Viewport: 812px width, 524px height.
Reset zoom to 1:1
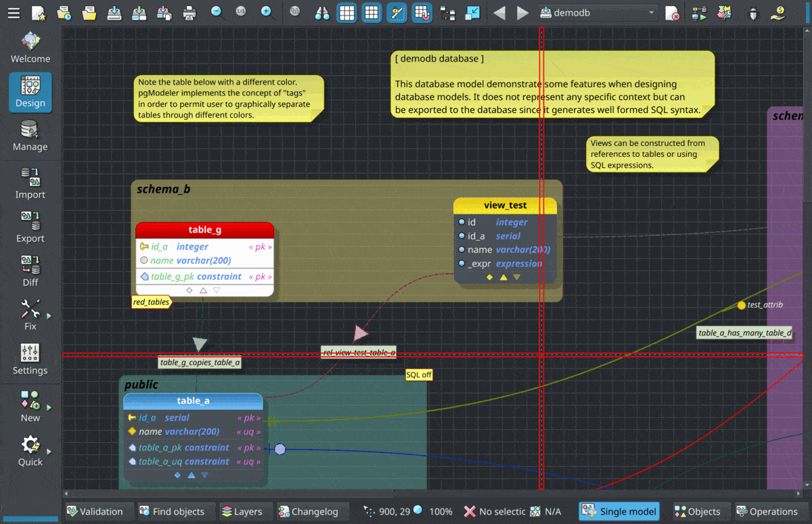tap(242, 12)
